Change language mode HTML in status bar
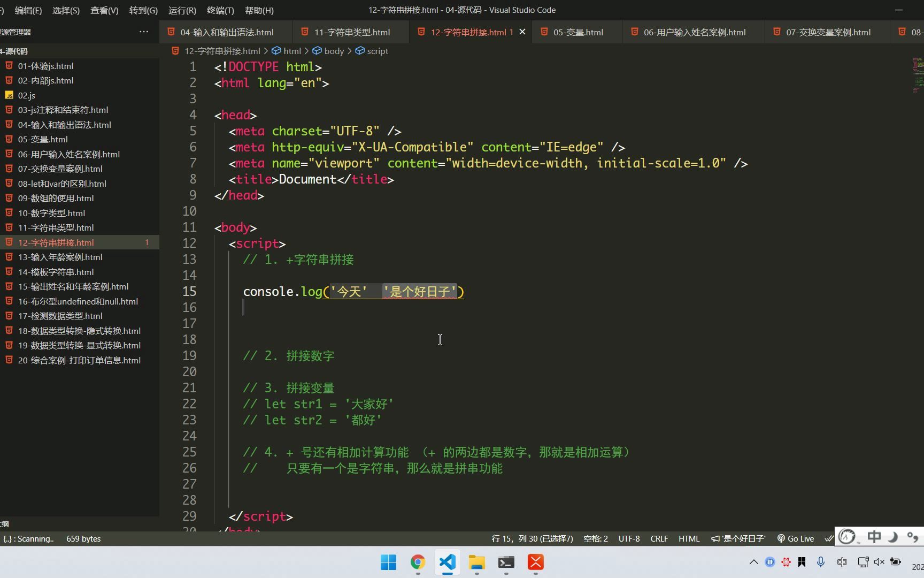Viewport: 924px width, 578px height. (689, 539)
